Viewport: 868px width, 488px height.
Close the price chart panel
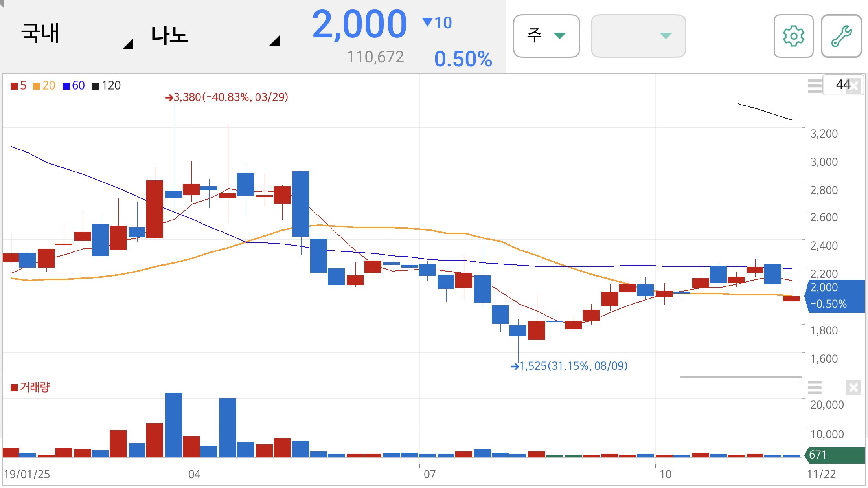tap(854, 86)
